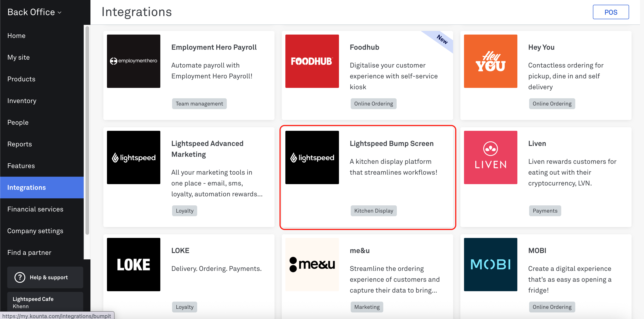Open Features in sidebar
Screen dimensions: 644x319
[42, 166]
